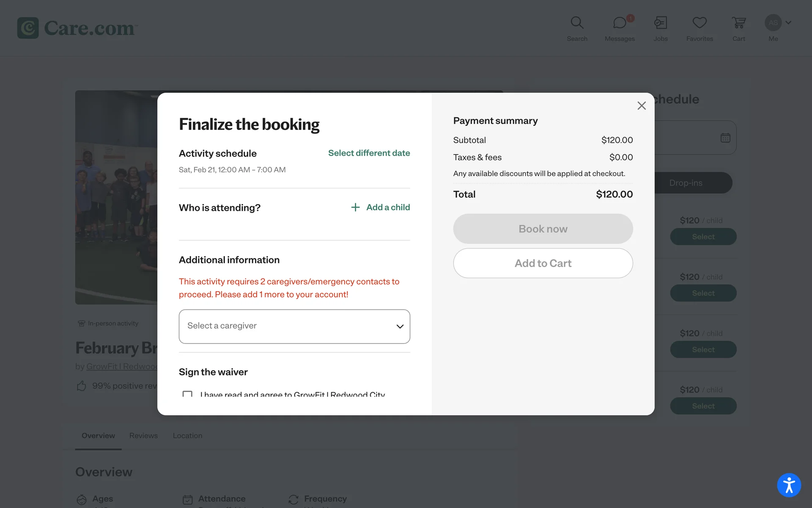Viewport: 812px width, 508px height.
Task: Expand the Me account menu chevron
Action: pos(788,22)
